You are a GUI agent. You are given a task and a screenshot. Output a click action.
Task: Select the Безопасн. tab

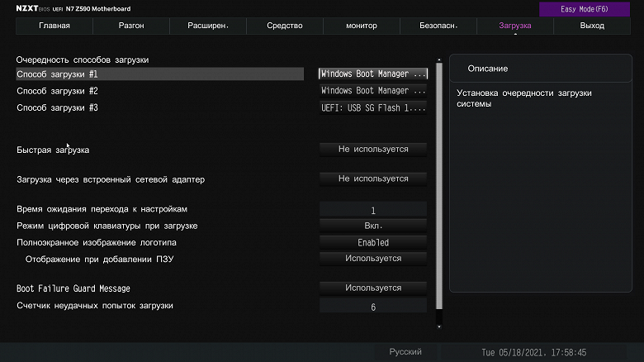click(x=438, y=26)
